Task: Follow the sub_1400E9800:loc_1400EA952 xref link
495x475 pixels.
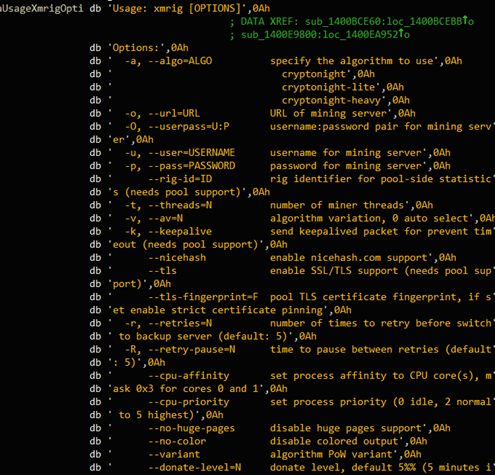Action: click(x=319, y=35)
